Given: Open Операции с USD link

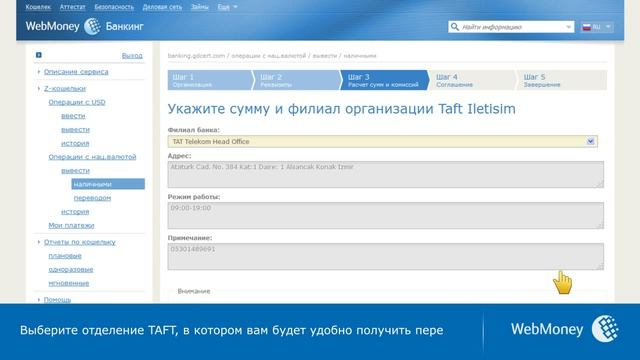Looking at the screenshot, I should [77, 102].
